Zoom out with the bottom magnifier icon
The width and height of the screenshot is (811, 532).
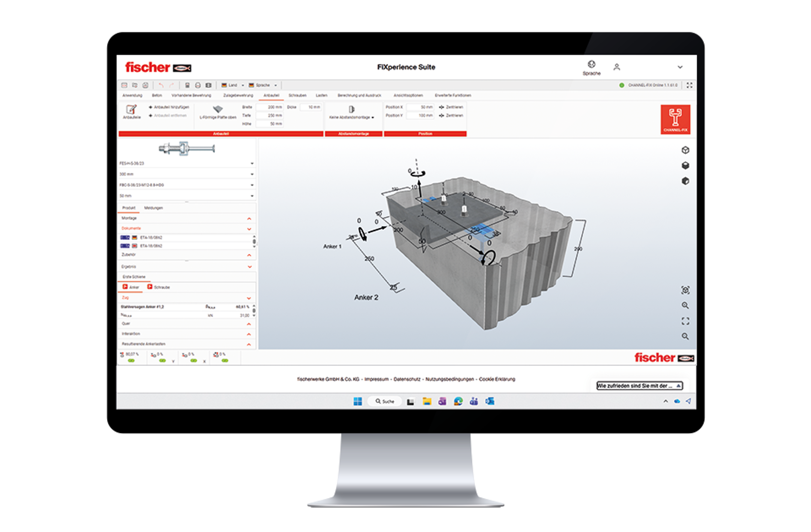click(685, 336)
